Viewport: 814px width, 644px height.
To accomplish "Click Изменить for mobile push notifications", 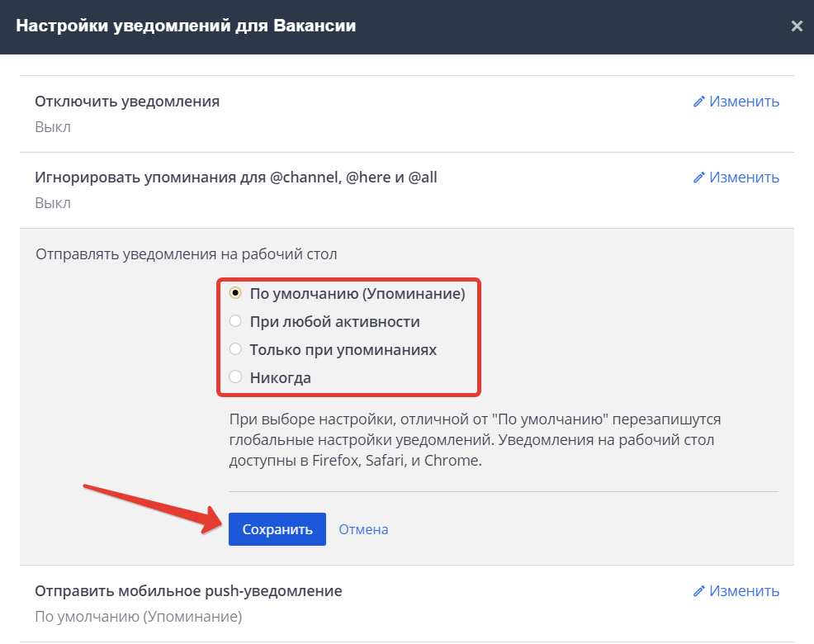I will [742, 591].
